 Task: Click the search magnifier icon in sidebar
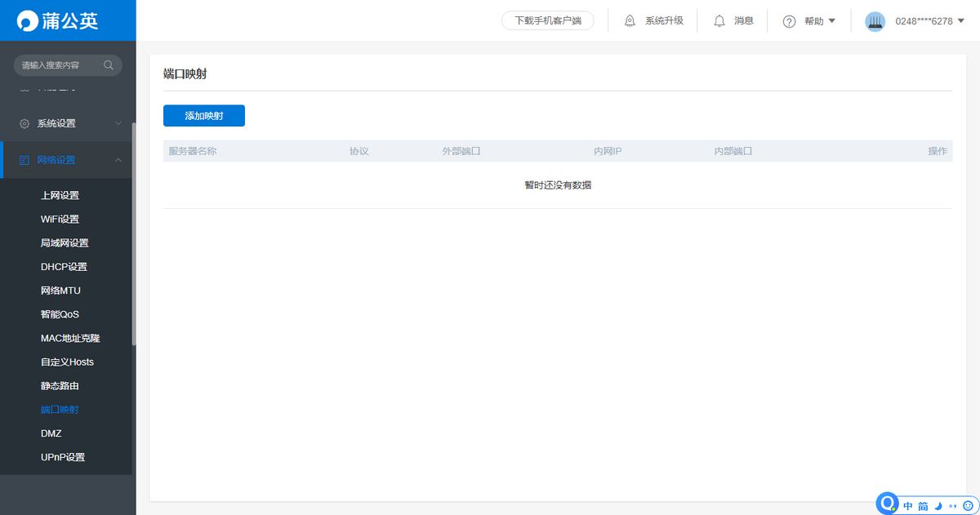[x=109, y=65]
